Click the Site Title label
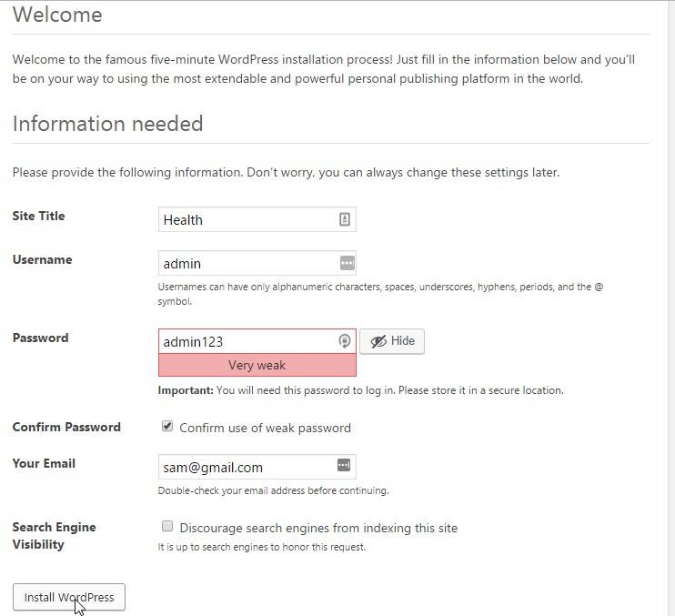 coord(38,216)
